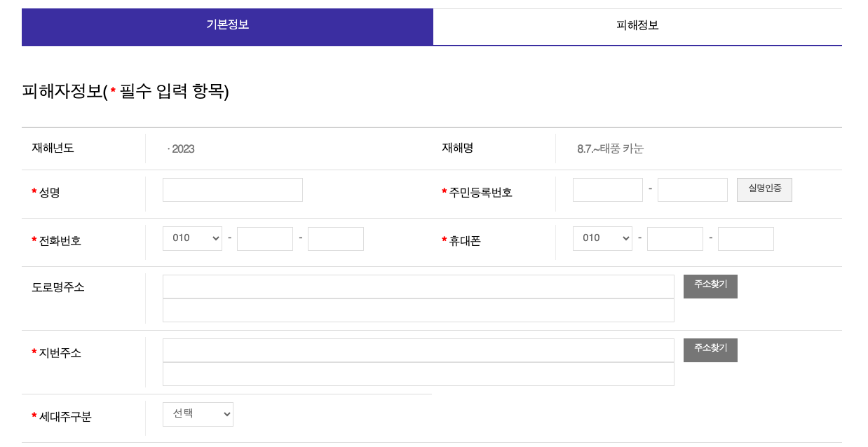Click the 도로명주소 label

(x=58, y=287)
